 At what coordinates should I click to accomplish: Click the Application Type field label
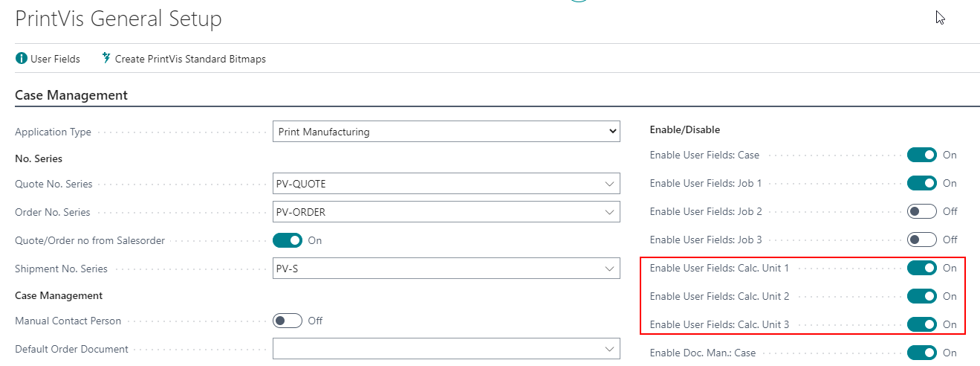(x=53, y=132)
